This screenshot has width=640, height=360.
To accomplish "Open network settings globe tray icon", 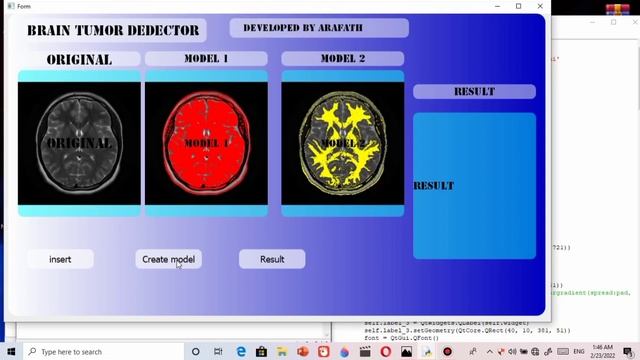I will click(535, 351).
